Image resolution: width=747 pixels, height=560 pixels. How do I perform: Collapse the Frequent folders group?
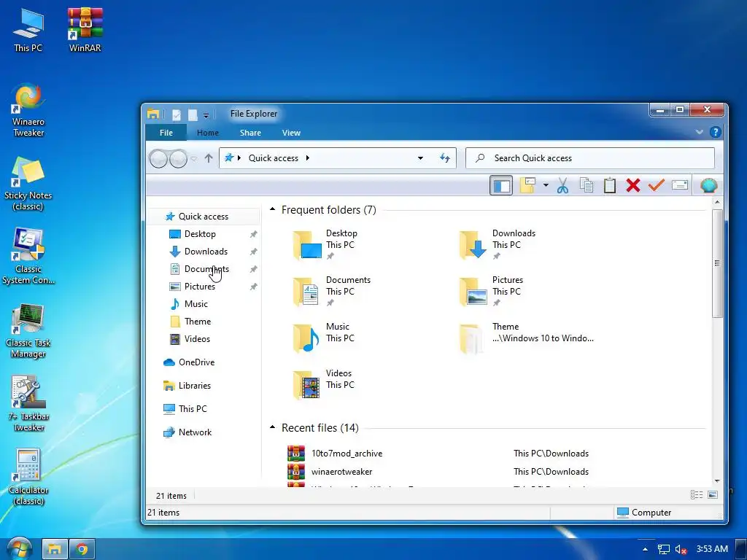pyautogui.click(x=273, y=209)
